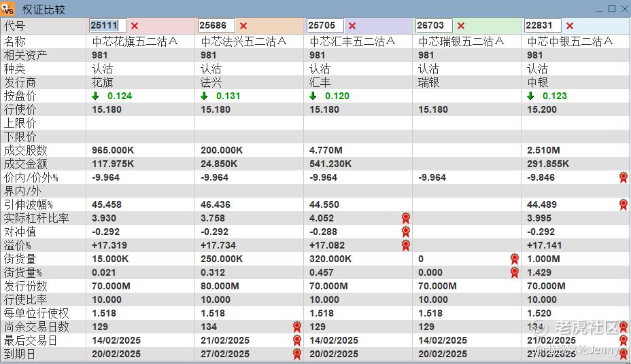Click issuer name 瑞银
Screen dimensions: 631x364
[428, 82]
